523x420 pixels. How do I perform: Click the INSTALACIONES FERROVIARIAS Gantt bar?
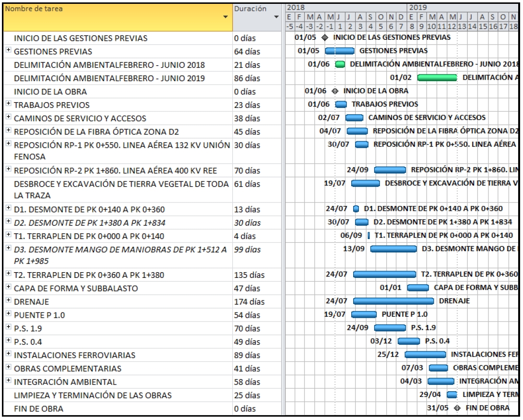(x=425, y=354)
